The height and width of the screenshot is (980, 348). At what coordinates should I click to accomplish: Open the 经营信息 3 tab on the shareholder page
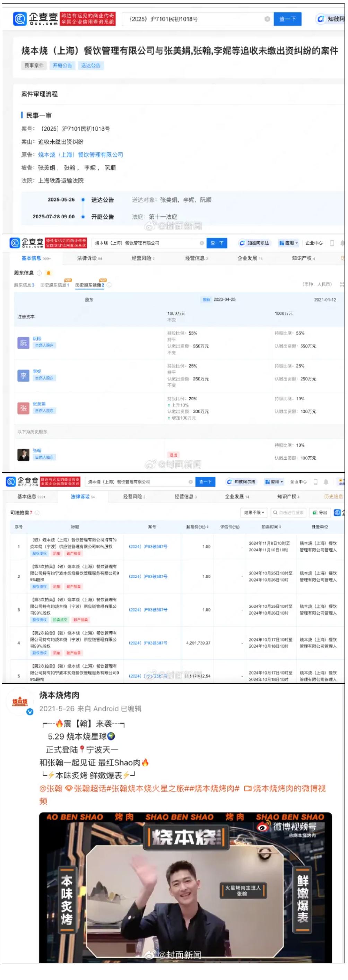[x=197, y=258]
